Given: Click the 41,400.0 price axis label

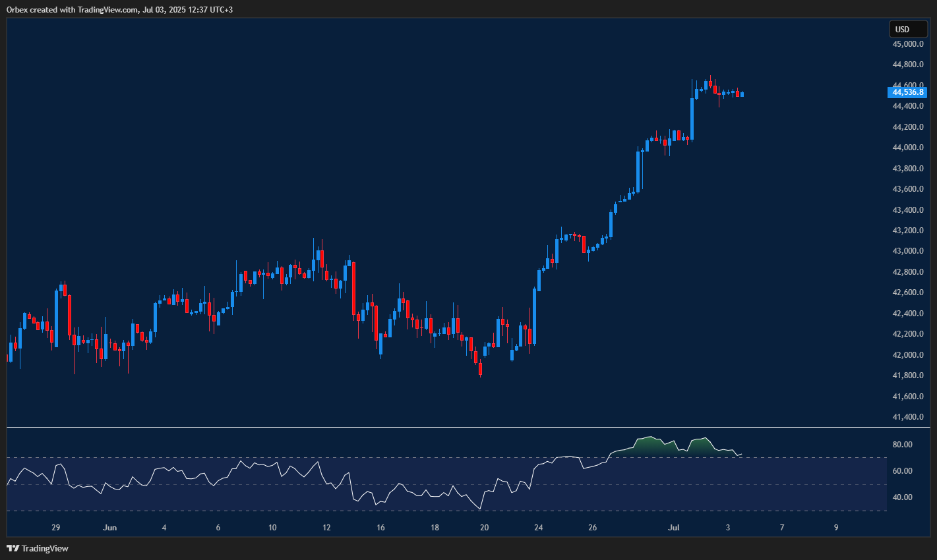Looking at the screenshot, I should (x=909, y=416).
